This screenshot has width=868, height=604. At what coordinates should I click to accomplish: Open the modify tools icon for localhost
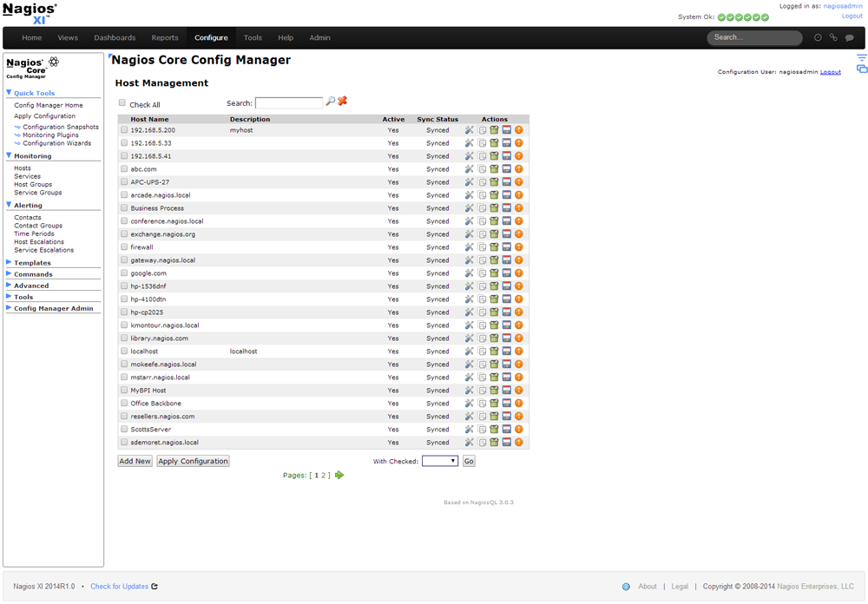469,351
